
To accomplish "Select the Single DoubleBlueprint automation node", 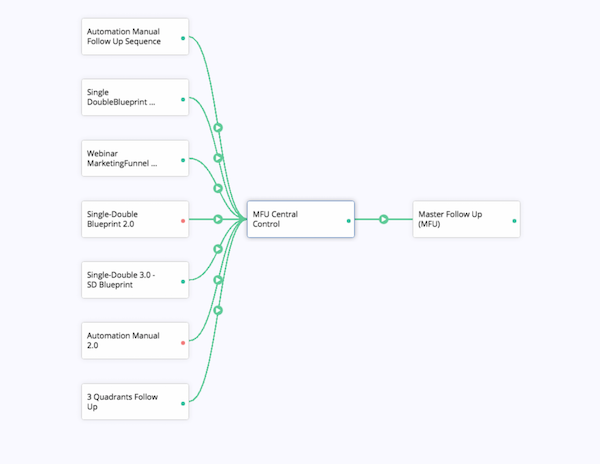I will [135, 97].
